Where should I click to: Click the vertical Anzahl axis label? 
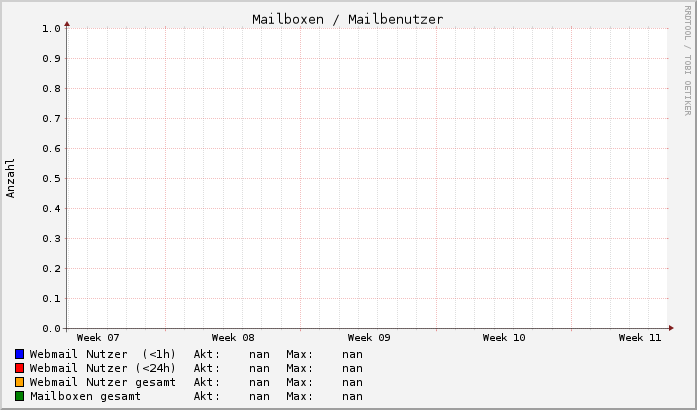11,178
